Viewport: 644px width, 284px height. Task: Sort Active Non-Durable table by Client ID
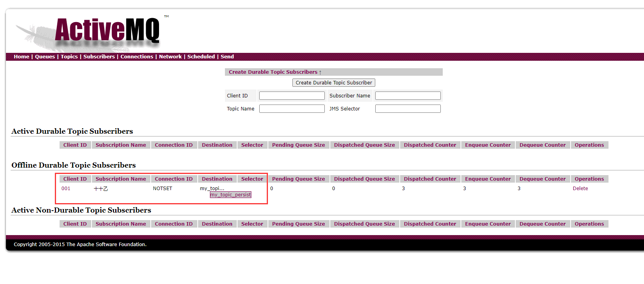(75, 224)
